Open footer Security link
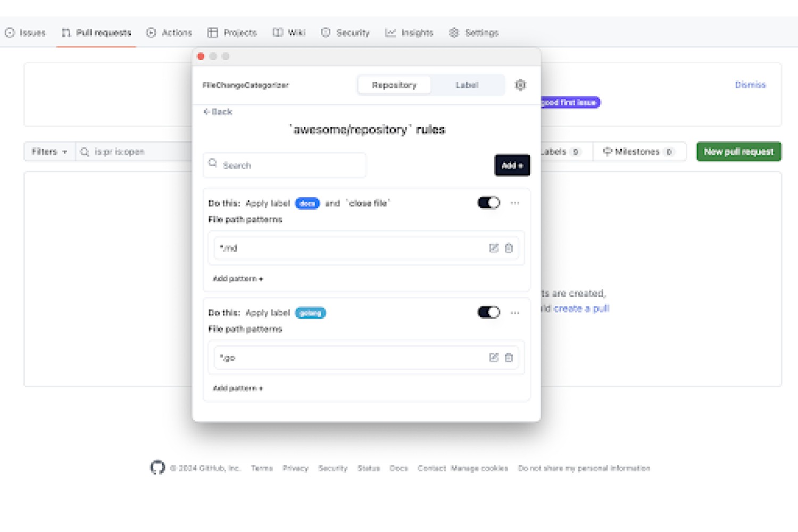 [332, 468]
